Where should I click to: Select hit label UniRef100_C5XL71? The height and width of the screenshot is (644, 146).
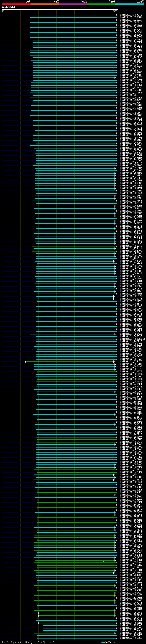pos(131,37)
